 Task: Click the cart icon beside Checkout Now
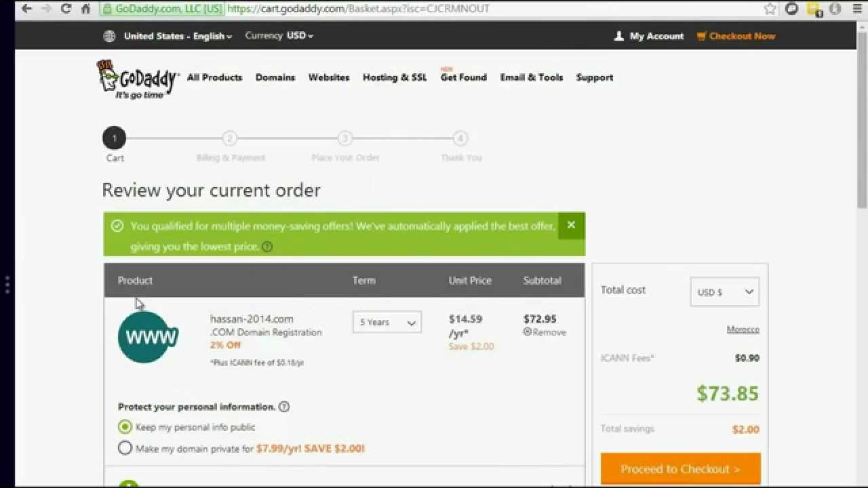click(701, 36)
